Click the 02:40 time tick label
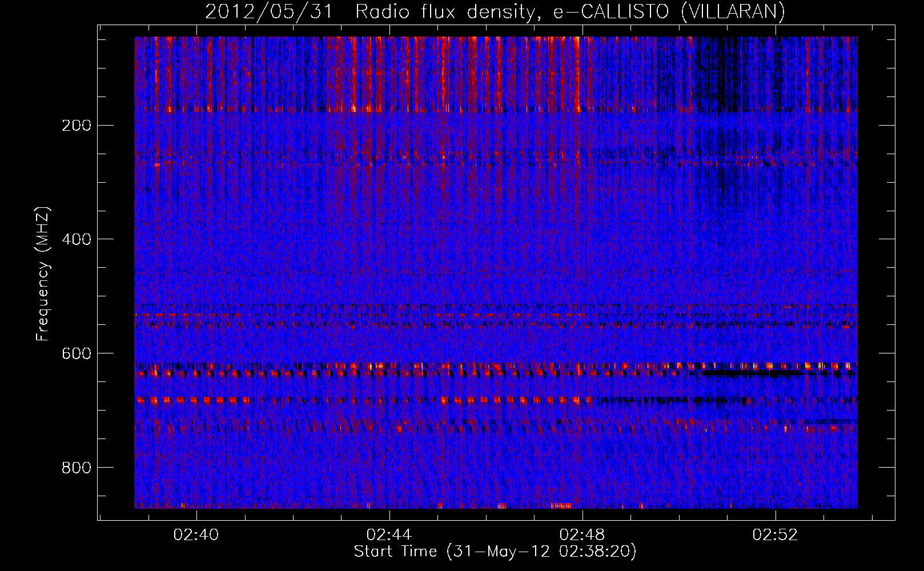The height and width of the screenshot is (571, 924). coord(196,535)
